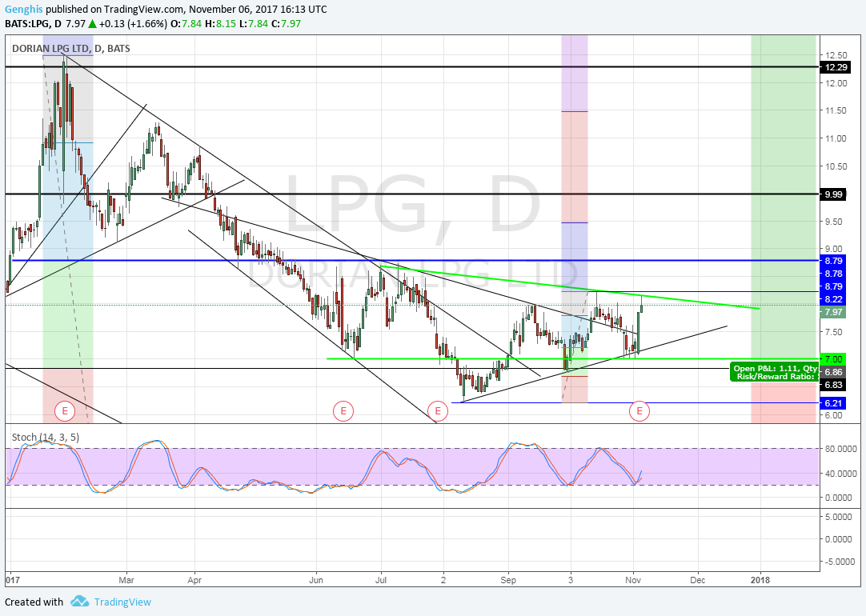Click the earnings E marker near June

[x=343, y=410]
